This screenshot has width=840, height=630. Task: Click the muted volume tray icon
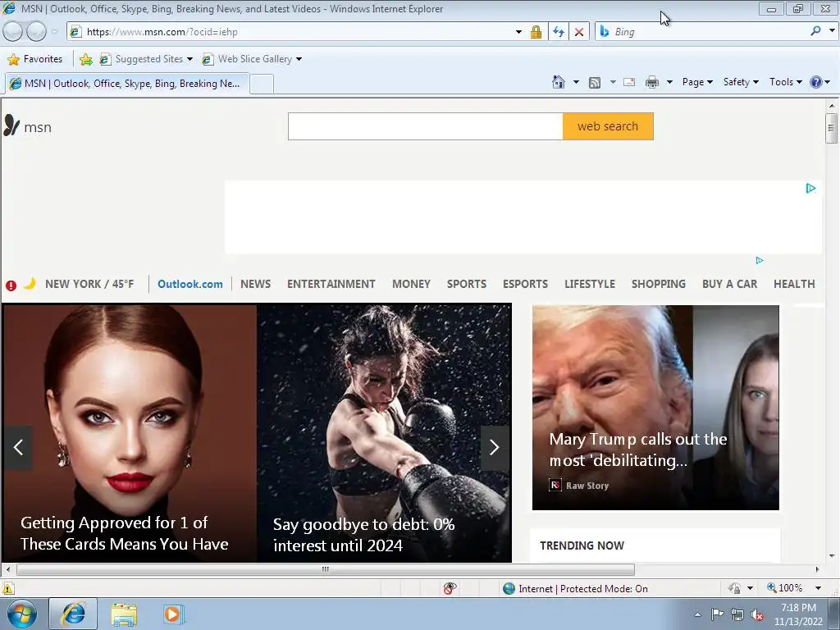coord(757,615)
